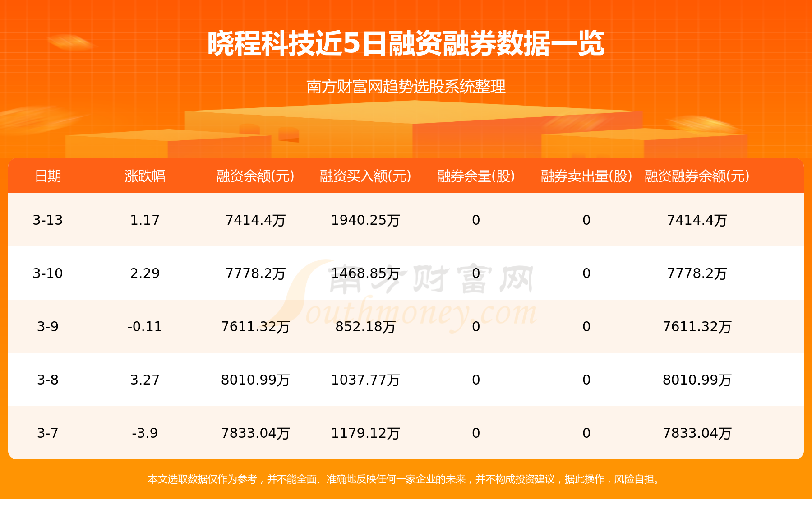Click 8010.99万 in the 融资余额 column

point(255,380)
